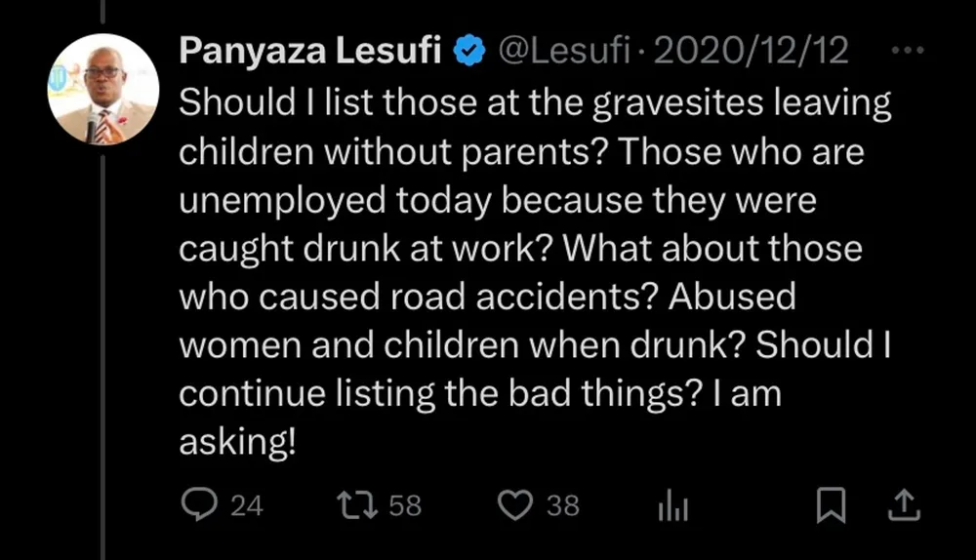
Task: Click the closing text "asking!" in the tweet
Action: click(237, 442)
